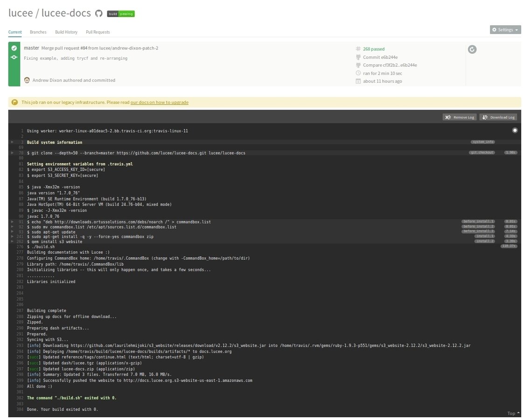Click 'Andrew Dixon authored and committed' text

[74, 80]
